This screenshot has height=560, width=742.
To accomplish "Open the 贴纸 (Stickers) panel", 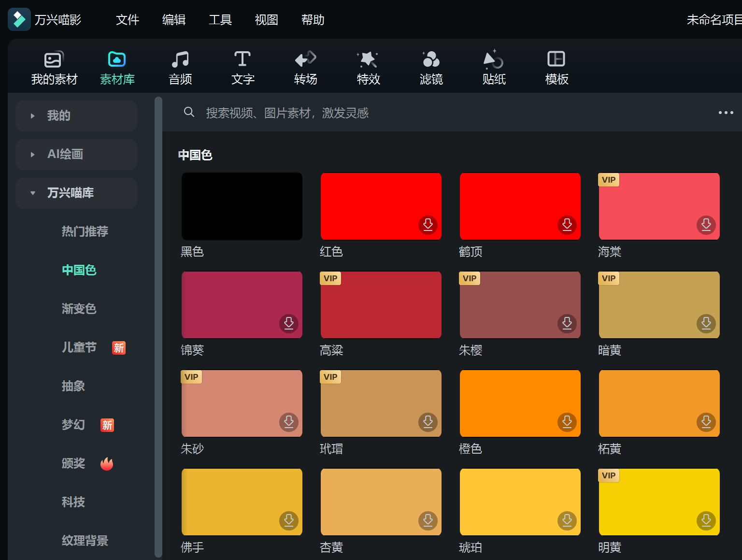I will [x=493, y=67].
